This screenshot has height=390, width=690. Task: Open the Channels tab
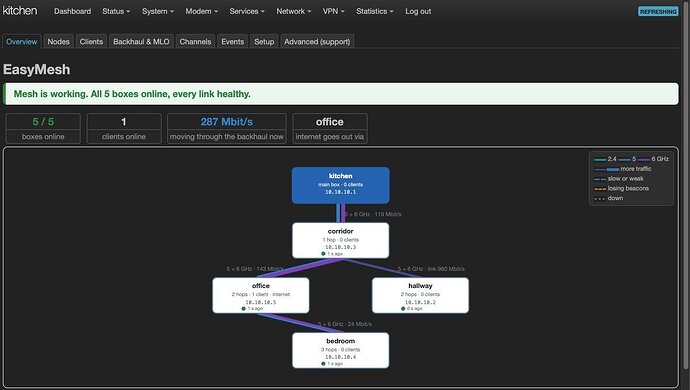195,41
